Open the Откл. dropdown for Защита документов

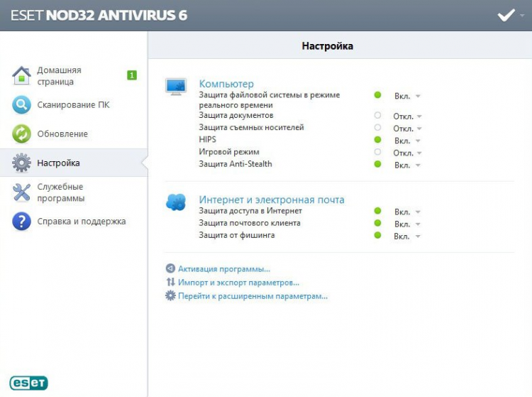(407, 116)
